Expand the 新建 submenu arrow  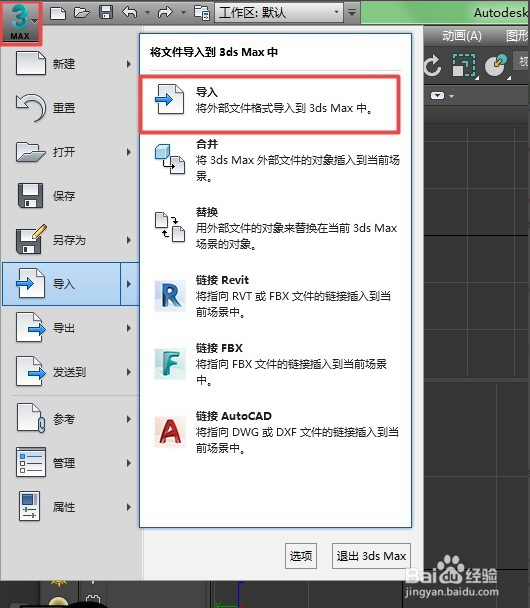[x=129, y=64]
